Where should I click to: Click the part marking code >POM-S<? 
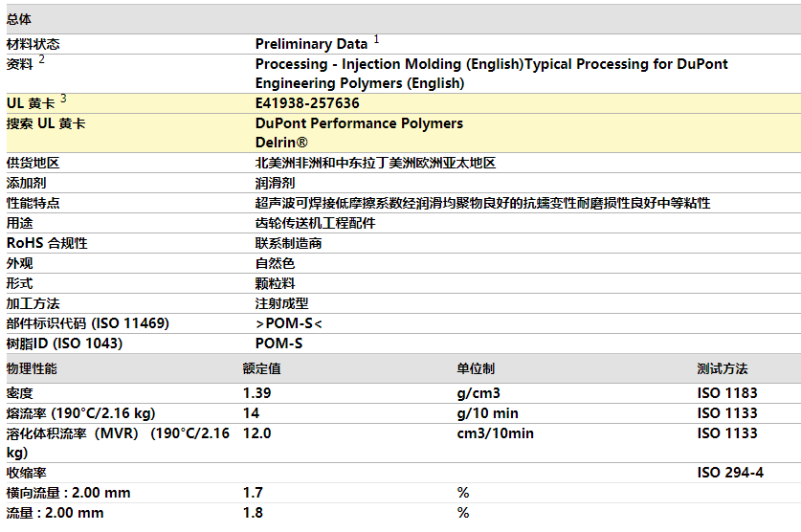tap(288, 323)
